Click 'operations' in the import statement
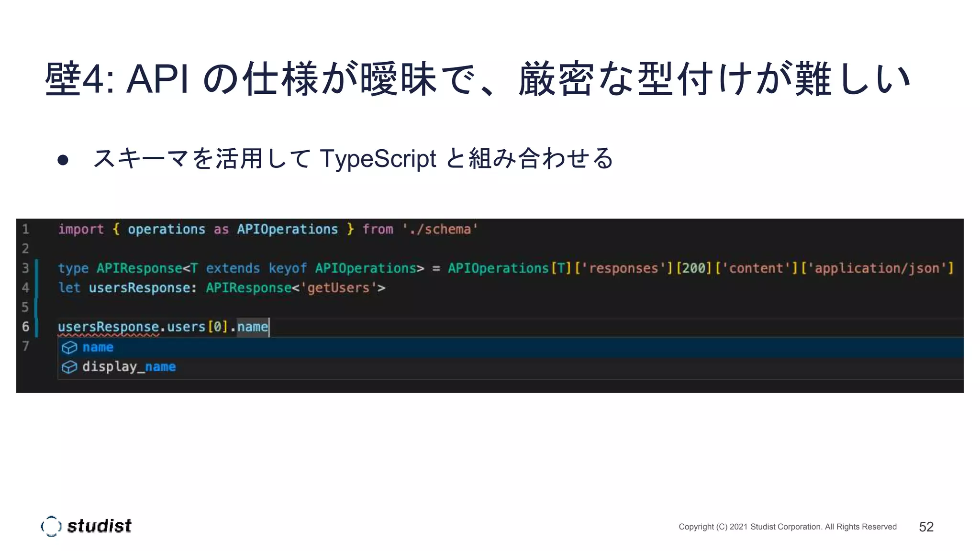Screen dimensions: 980x551 coord(167,230)
